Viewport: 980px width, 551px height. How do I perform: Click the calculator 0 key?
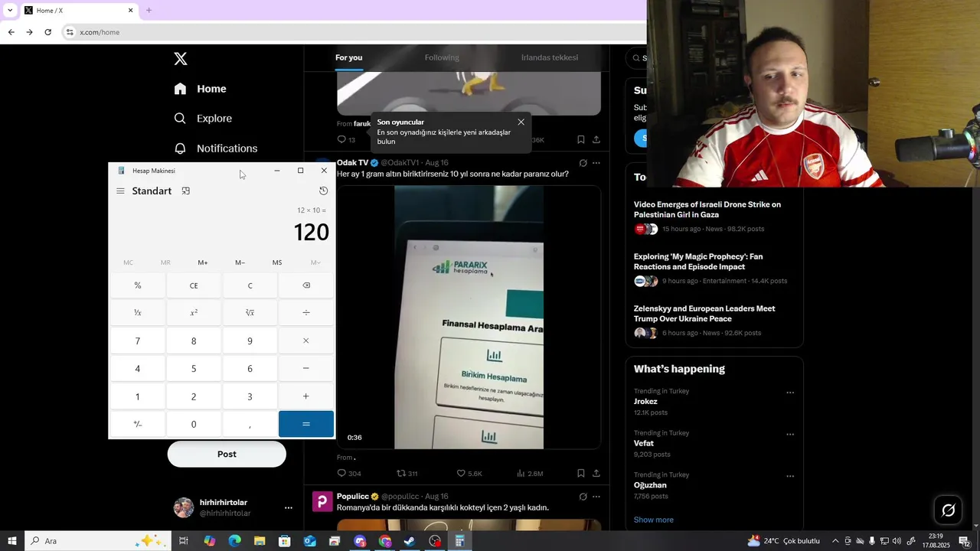[x=194, y=424]
